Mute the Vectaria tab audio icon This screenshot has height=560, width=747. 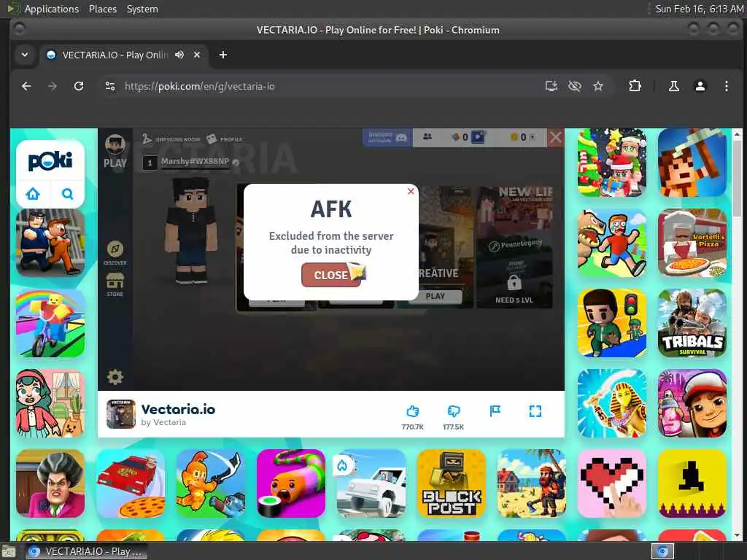pos(179,55)
